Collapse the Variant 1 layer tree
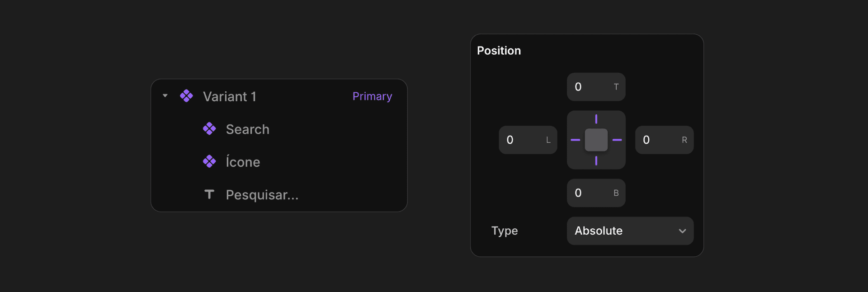 (165, 96)
